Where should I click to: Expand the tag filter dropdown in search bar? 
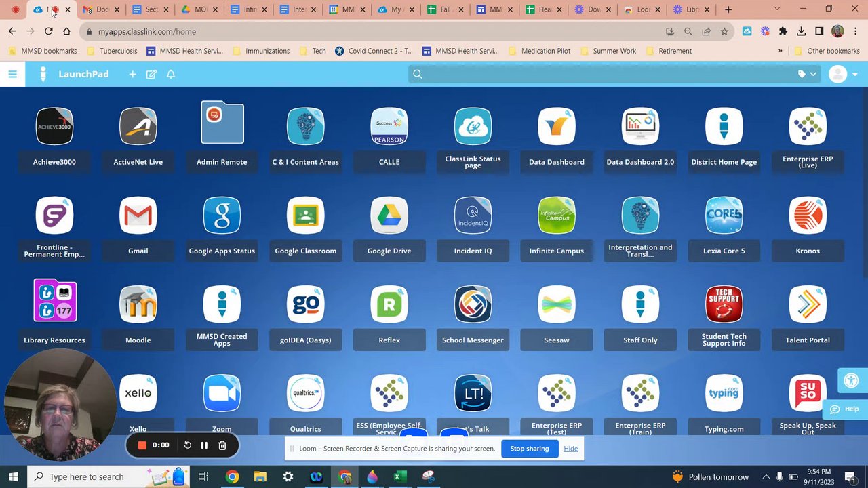[807, 74]
